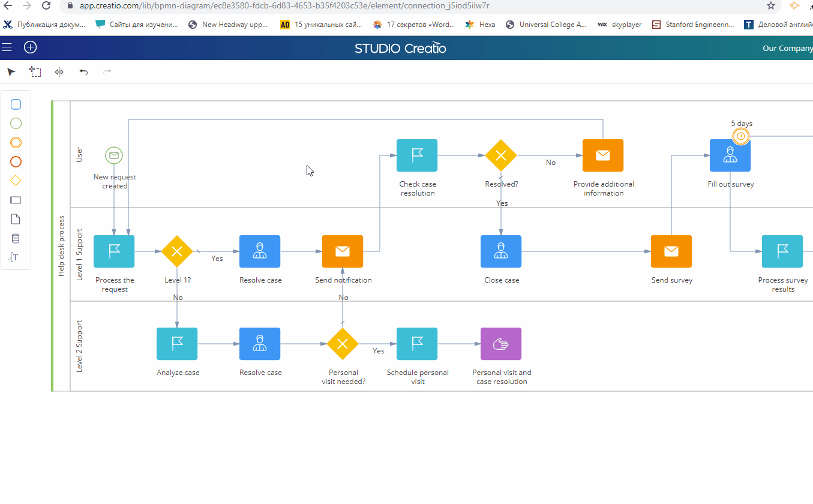This screenshot has width=813, height=504.
Task: Select the Close case user task
Action: click(x=501, y=251)
